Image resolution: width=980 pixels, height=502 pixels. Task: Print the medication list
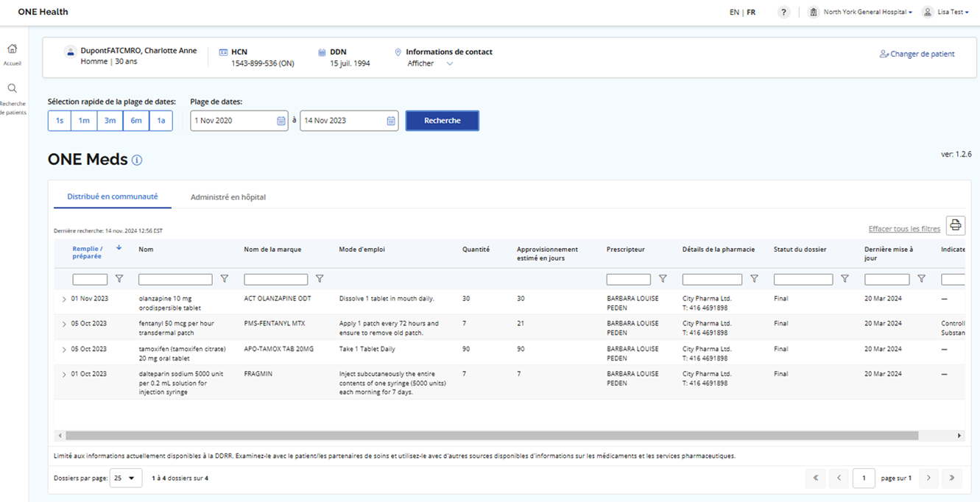[955, 225]
